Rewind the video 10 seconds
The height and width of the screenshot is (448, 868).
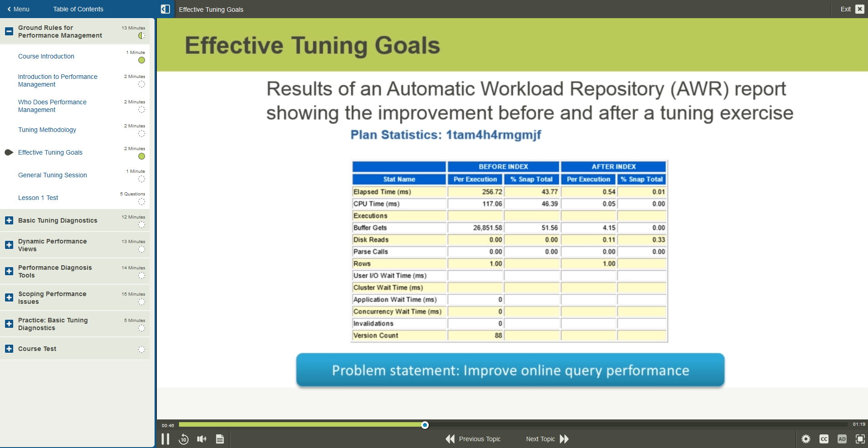[184, 439]
